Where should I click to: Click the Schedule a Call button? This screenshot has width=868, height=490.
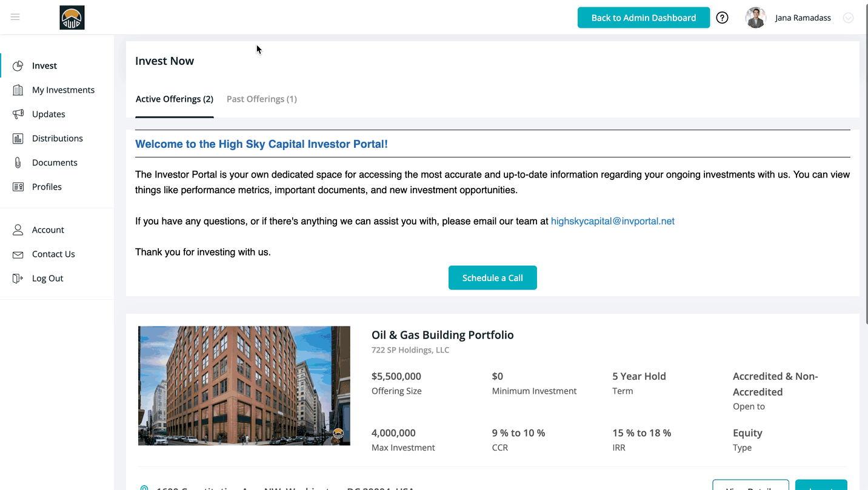pyautogui.click(x=493, y=277)
